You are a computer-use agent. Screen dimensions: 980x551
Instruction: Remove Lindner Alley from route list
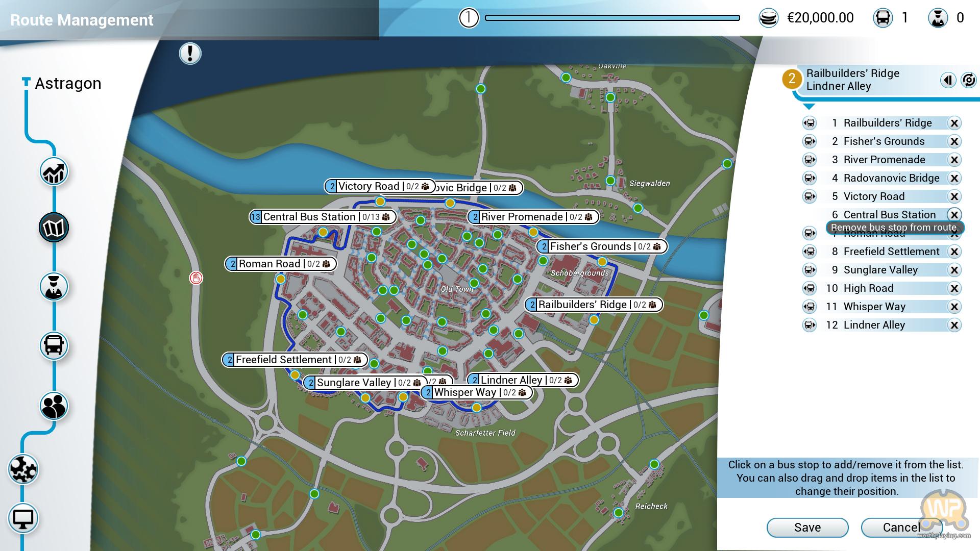pos(954,325)
